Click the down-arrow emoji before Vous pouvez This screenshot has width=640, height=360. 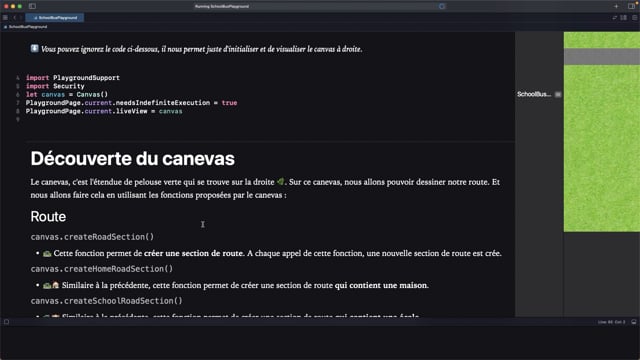pyautogui.click(x=35, y=49)
